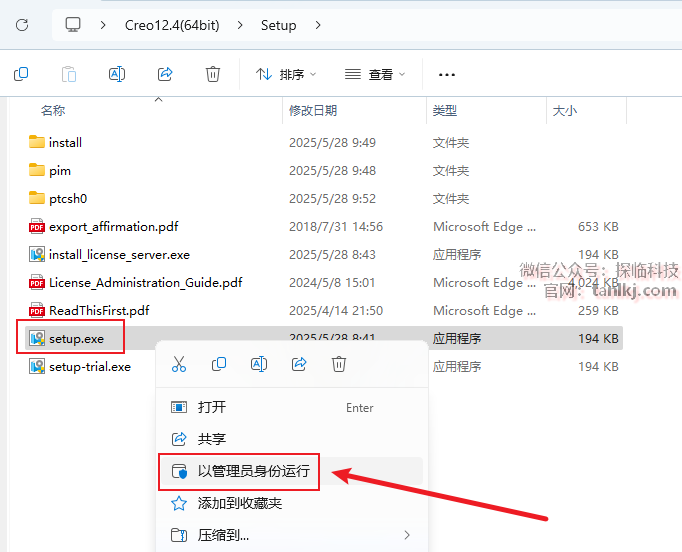The height and width of the screenshot is (552, 682).
Task: Choose 以管理员身份运行 in context menu
Action: tap(290, 471)
